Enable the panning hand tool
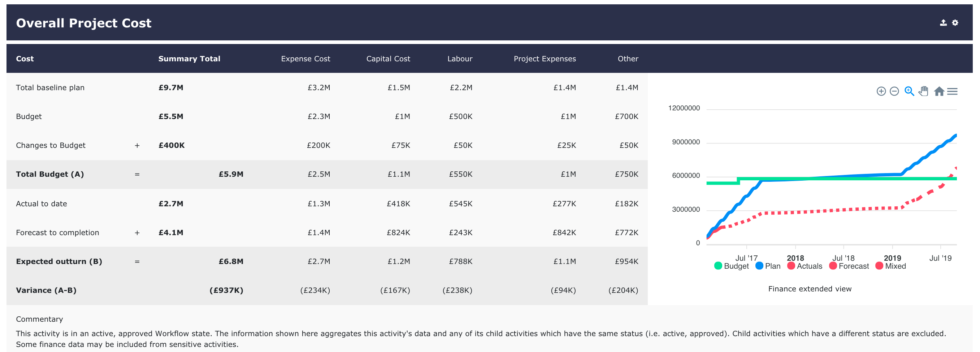The height and width of the screenshot is (352, 980). coord(923,91)
